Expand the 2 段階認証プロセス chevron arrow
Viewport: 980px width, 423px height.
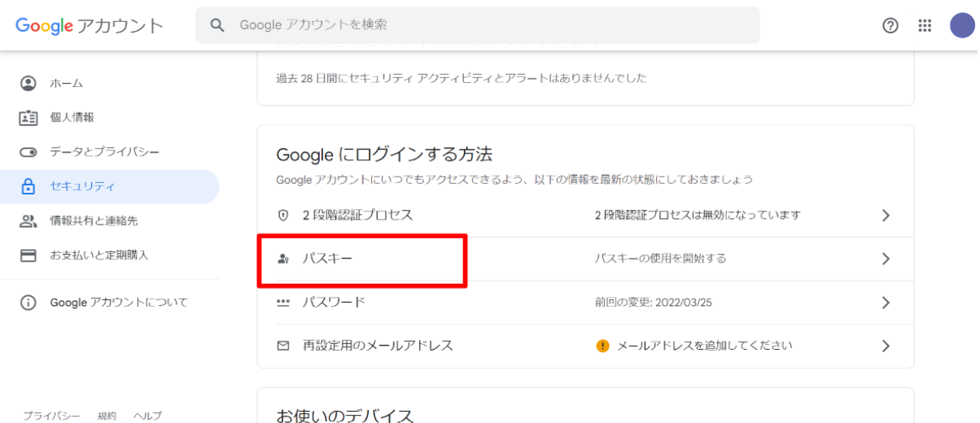coord(886,216)
